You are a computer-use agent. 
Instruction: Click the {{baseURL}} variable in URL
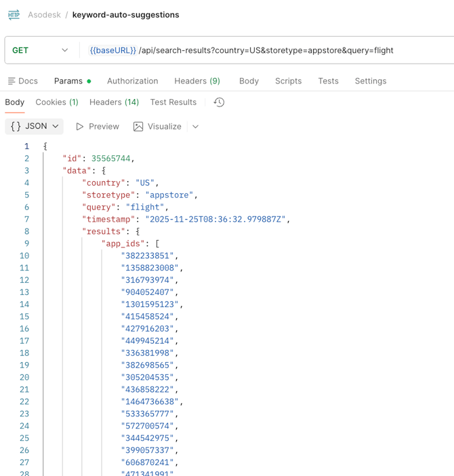[112, 50]
